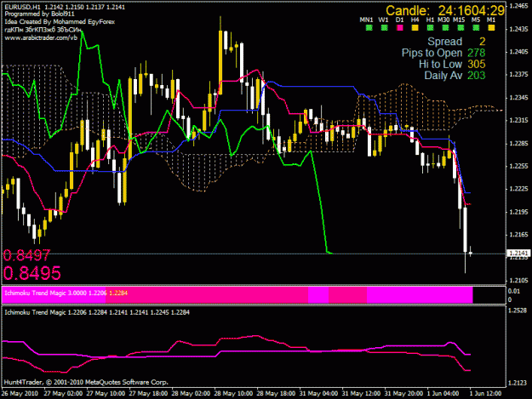Image resolution: width=532 pixels, height=399 pixels.
Task: Click the large pink 0.8495 value
Action: 32,273
